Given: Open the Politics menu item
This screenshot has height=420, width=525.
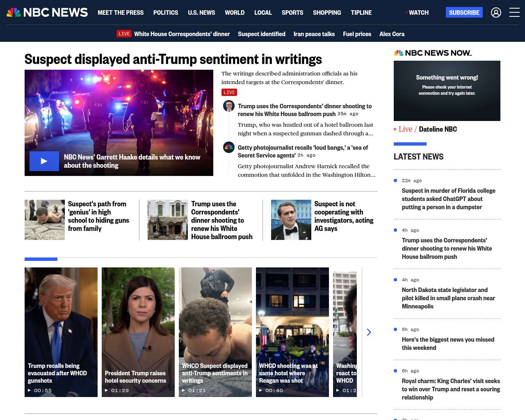Looking at the screenshot, I should [x=166, y=13].
